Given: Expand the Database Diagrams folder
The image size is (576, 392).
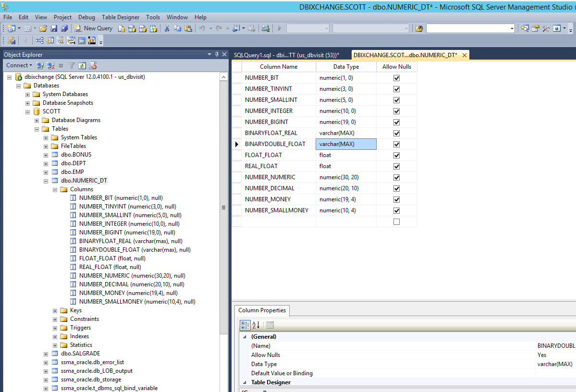Looking at the screenshot, I should coord(37,121).
